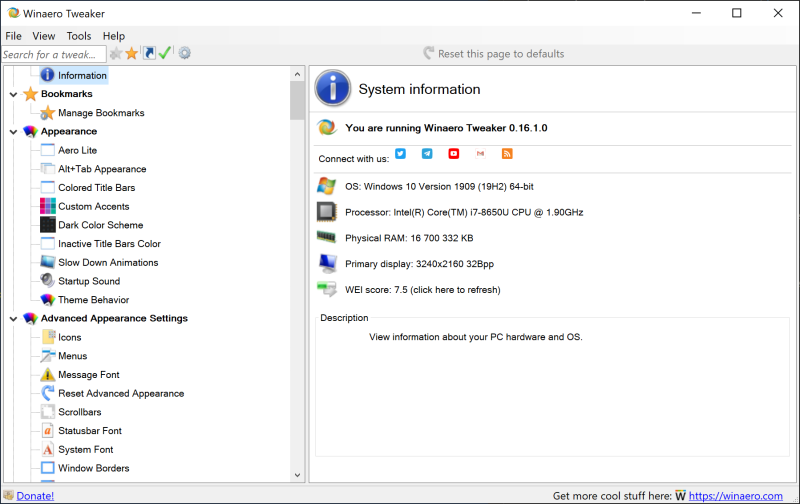Open the Tools menu

[x=79, y=36]
